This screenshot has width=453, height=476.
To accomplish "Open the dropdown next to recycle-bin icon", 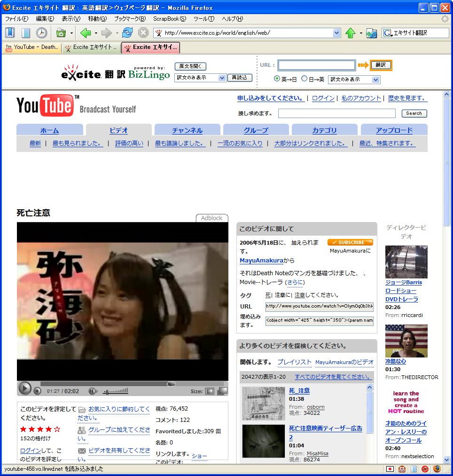I will click(x=71, y=33).
